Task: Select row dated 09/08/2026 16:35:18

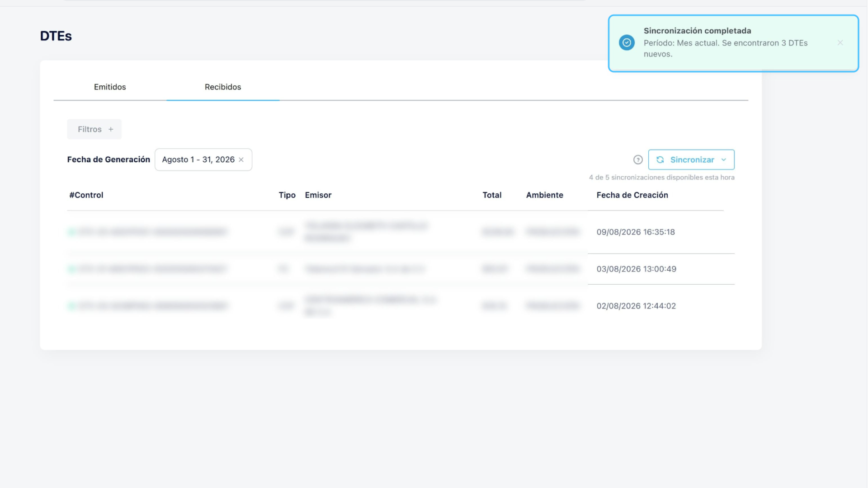Action: (401, 232)
